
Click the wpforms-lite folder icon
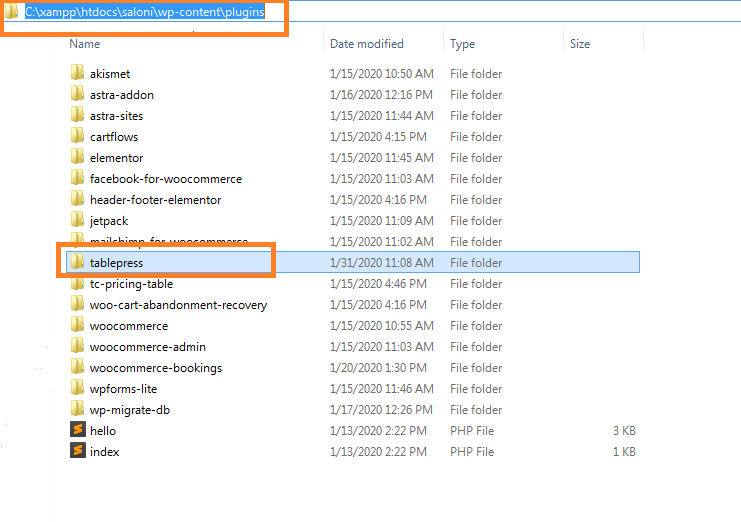(x=78, y=388)
